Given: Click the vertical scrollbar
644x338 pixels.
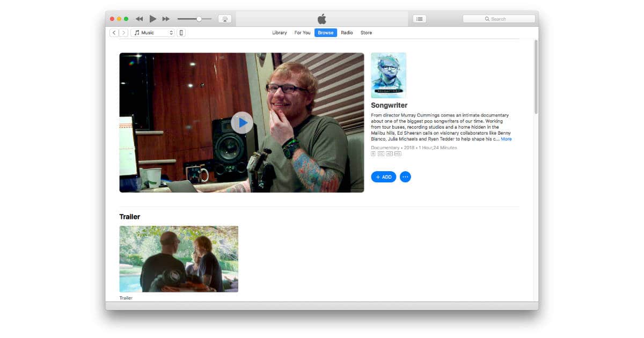Looking at the screenshot, I should point(536,76).
